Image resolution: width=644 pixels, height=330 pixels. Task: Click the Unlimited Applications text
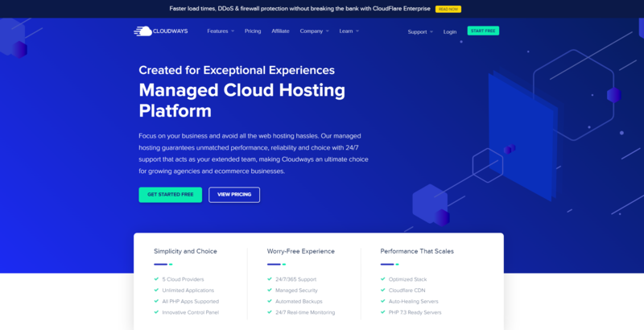point(188,291)
